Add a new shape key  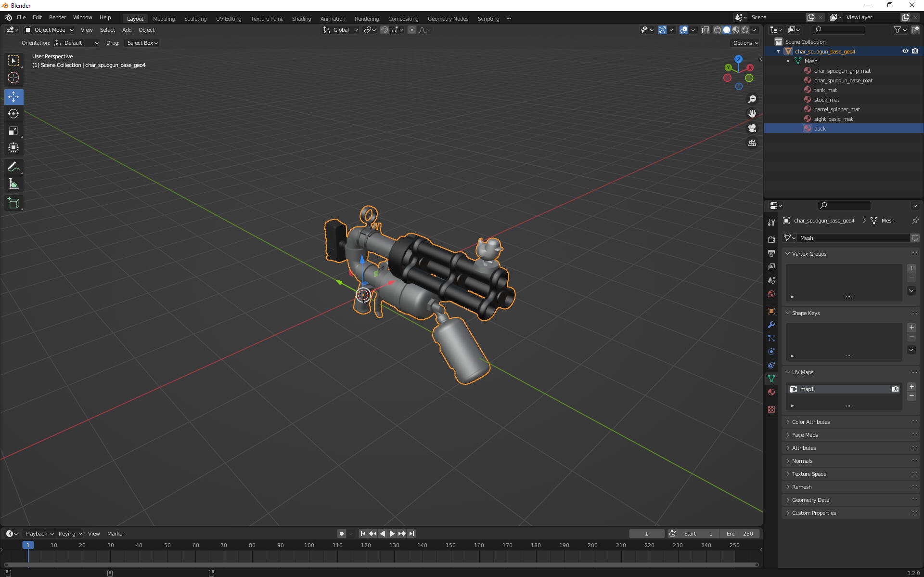pyautogui.click(x=911, y=328)
